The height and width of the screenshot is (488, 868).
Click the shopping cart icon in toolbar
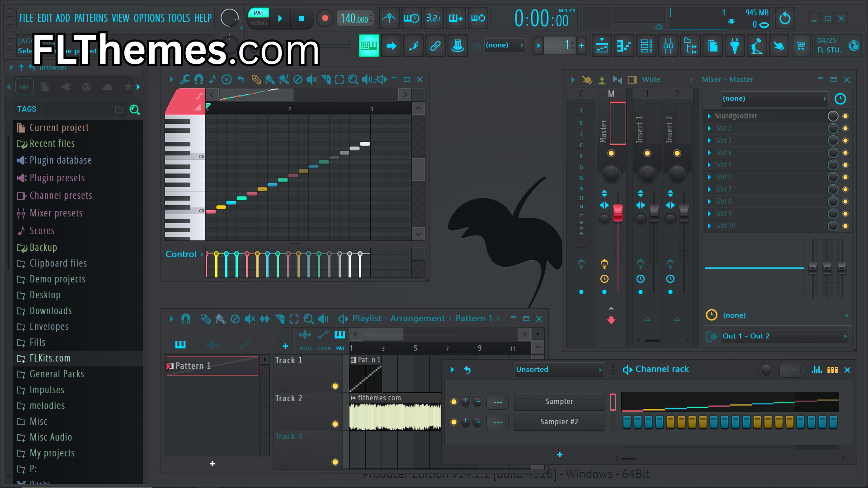[x=801, y=46]
